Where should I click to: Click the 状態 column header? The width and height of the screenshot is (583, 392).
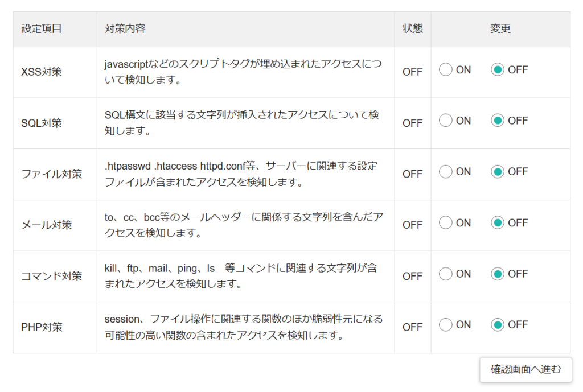413,28
